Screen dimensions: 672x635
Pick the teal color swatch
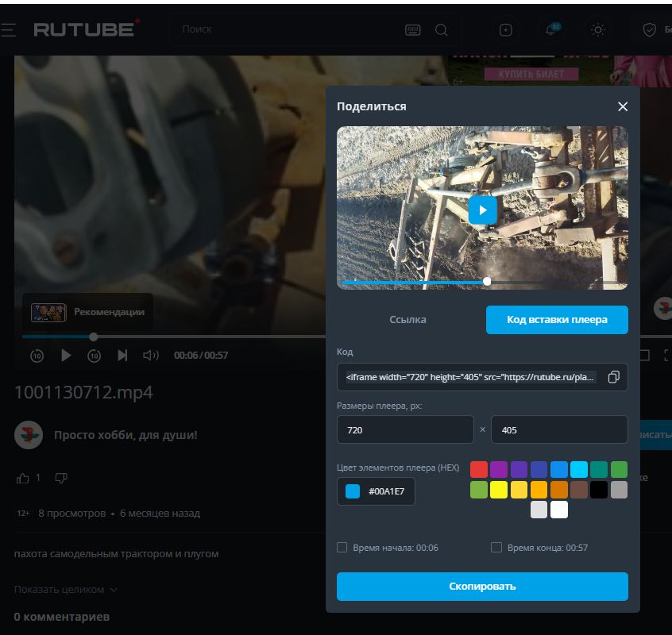point(599,469)
